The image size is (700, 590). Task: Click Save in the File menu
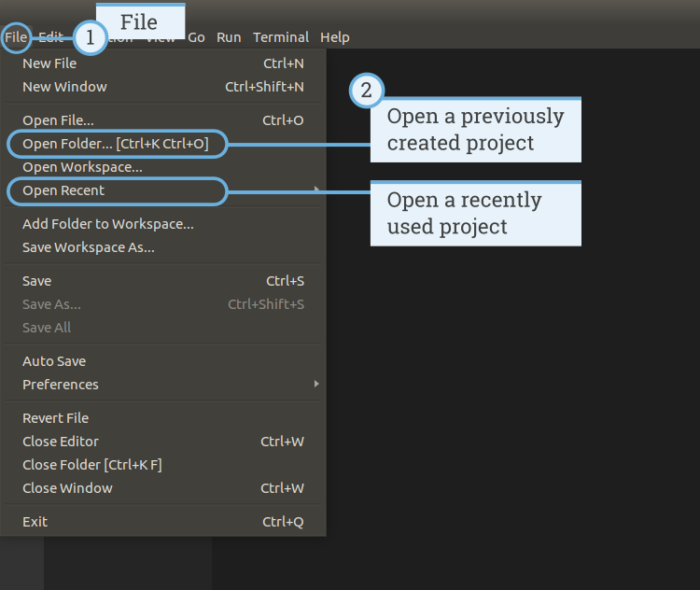[x=163, y=281]
